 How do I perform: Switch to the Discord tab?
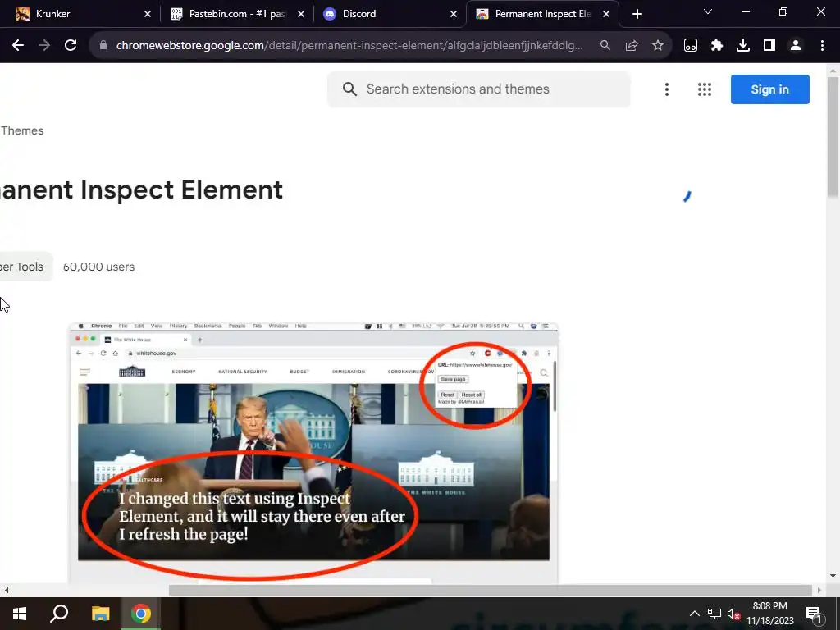point(388,14)
